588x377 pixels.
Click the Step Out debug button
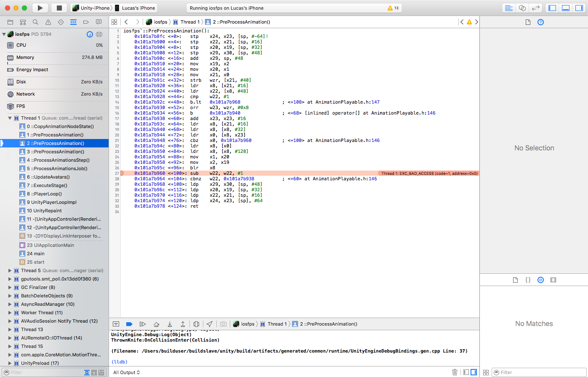[183, 324]
